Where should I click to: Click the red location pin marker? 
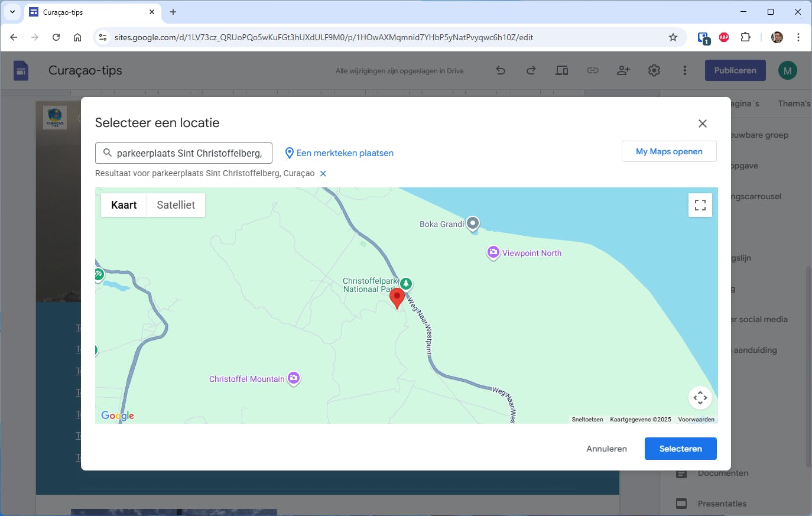pos(397,298)
